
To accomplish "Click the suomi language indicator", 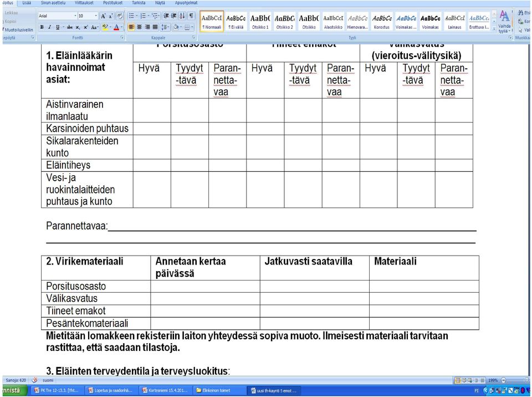I will [48, 380].
